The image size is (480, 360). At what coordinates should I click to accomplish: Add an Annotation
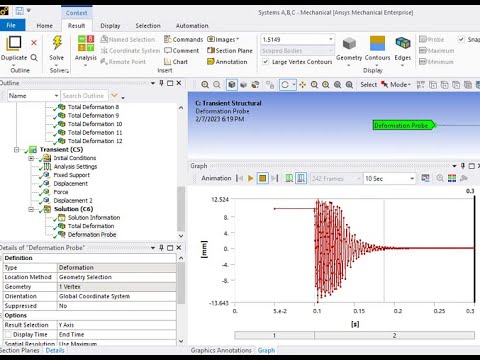click(x=227, y=62)
